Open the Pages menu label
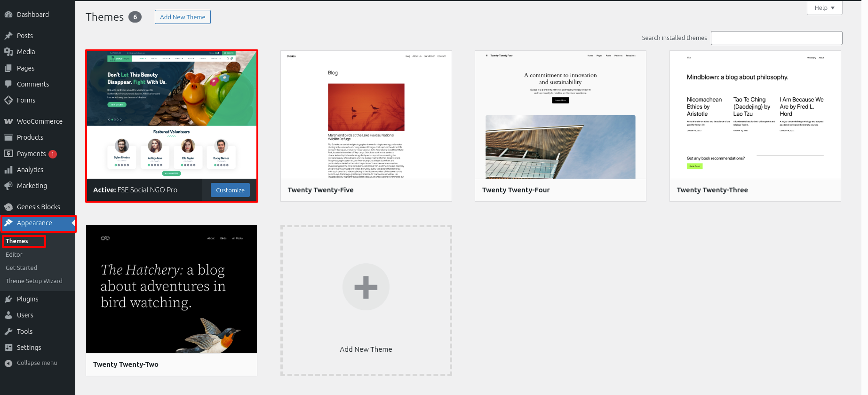 [x=25, y=68]
